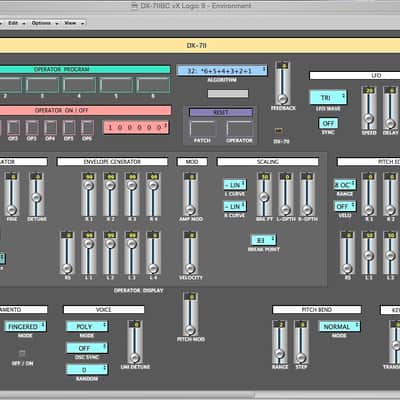Image resolution: width=400 pixels, height=400 pixels.
Task: Toggle the OP6 operator on/off switch
Action: coord(87,127)
